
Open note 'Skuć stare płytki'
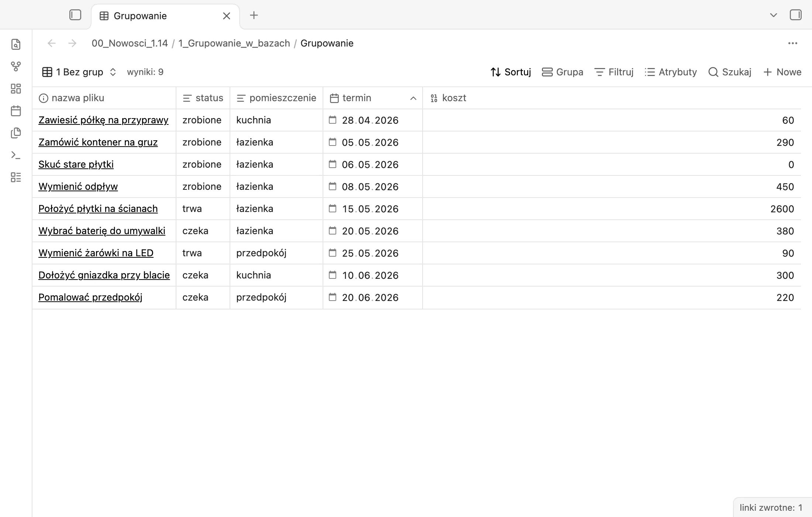(76, 164)
